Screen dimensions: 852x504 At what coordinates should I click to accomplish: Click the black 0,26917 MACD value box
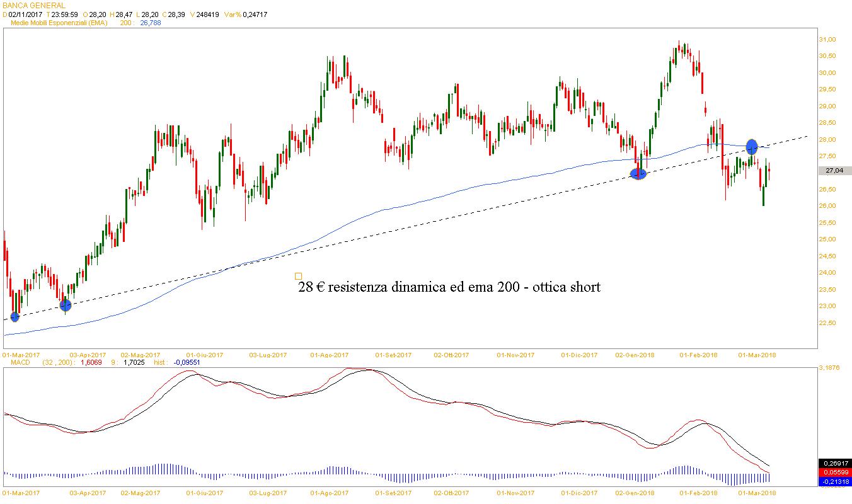pyautogui.click(x=834, y=463)
